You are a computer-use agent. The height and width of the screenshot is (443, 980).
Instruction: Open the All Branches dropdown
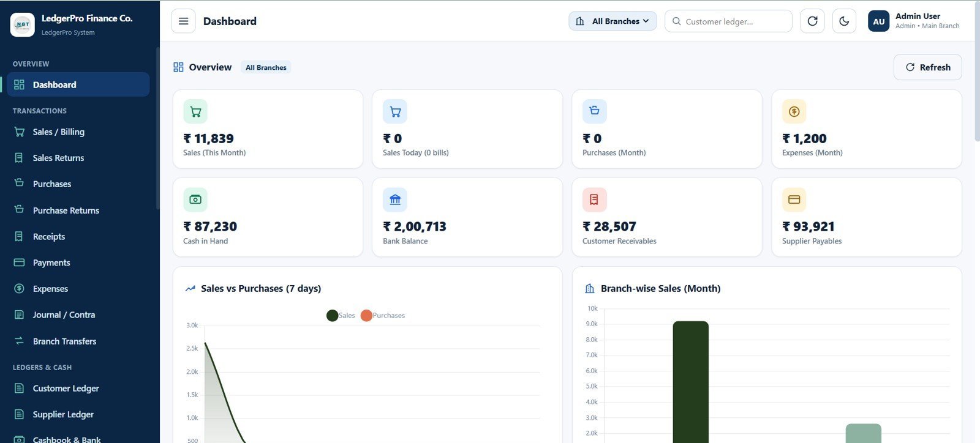click(612, 21)
